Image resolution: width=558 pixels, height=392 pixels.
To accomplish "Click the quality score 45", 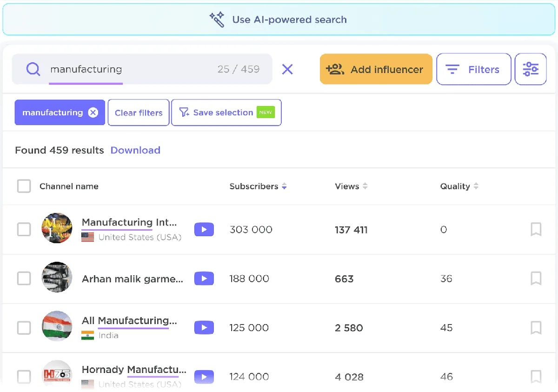I will click(446, 328).
